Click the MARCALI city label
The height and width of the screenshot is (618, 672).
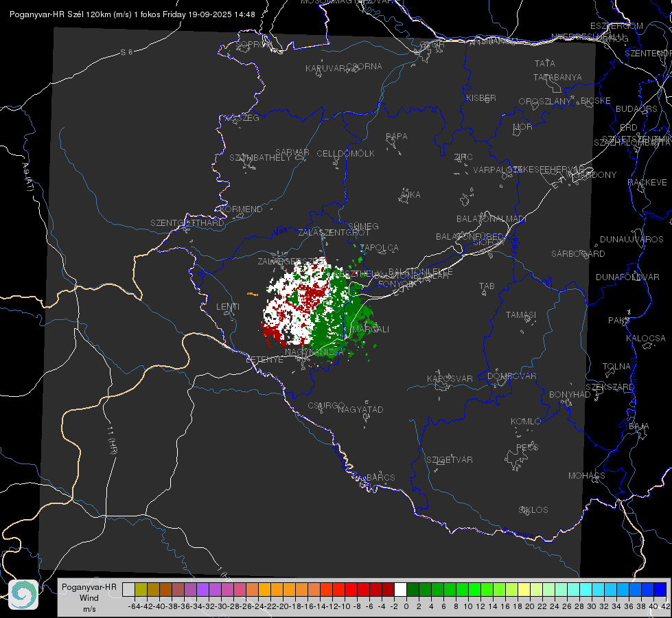[x=371, y=330]
